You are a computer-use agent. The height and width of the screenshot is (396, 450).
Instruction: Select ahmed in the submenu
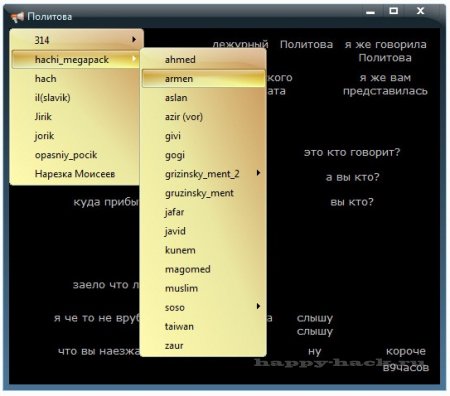point(203,60)
